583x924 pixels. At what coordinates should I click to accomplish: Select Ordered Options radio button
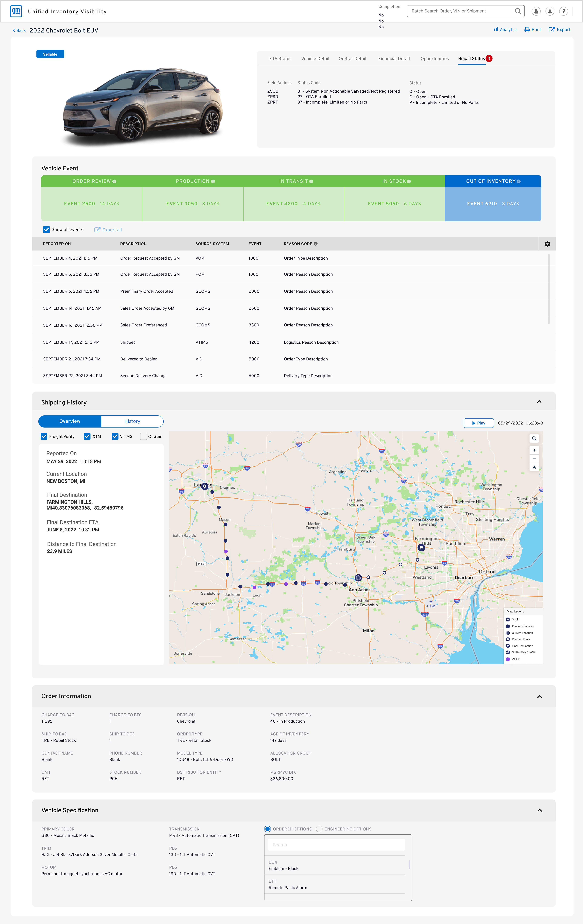click(268, 829)
